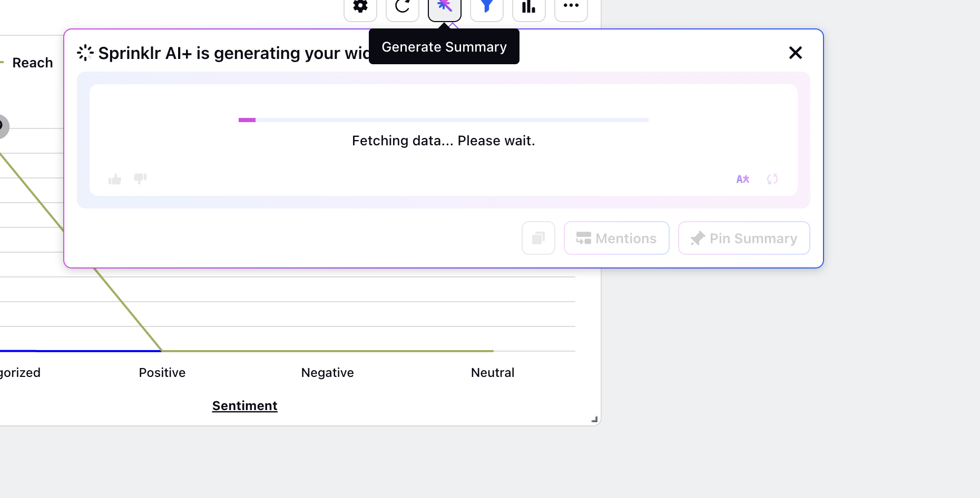Copy the summary to clipboard
The image size is (980, 498).
[x=538, y=238]
